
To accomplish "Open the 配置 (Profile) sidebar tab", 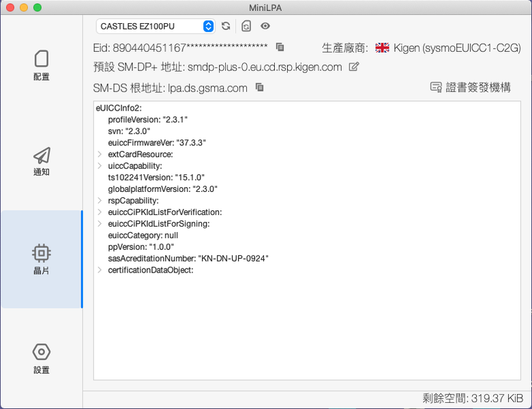I will pyautogui.click(x=42, y=66).
